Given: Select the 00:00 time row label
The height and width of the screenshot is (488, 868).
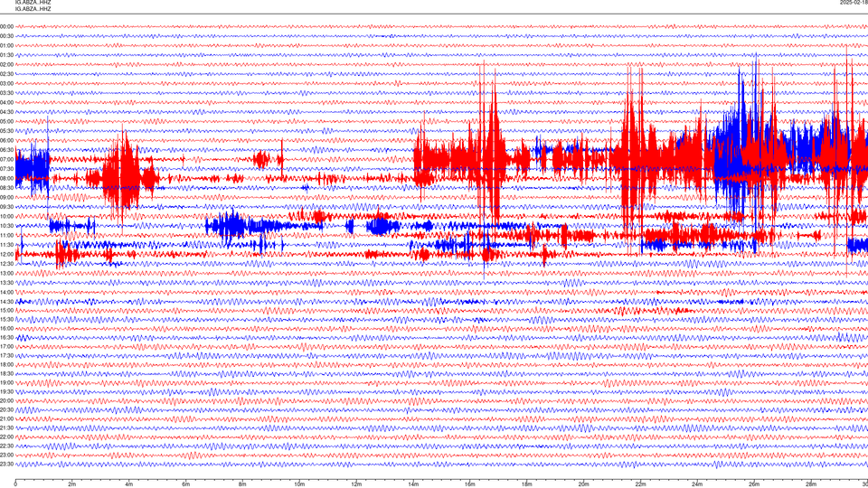Looking at the screenshot, I should (x=6, y=26).
